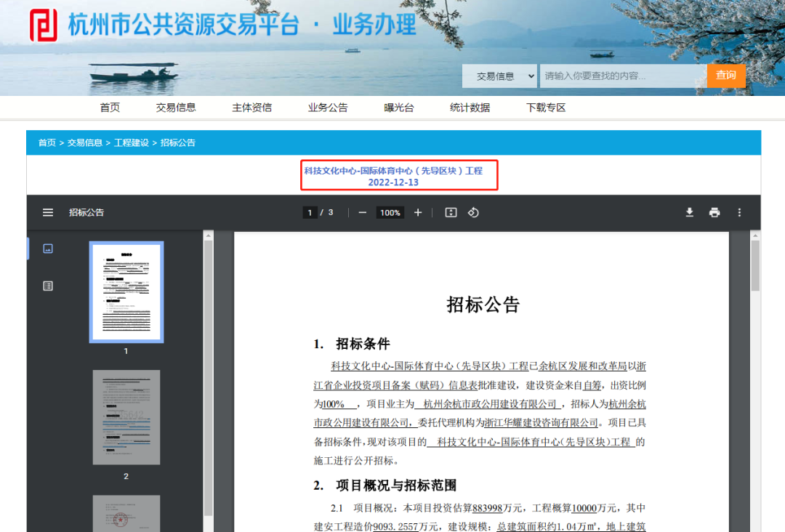
Task: Open the PDF more actions menu
Action: 739,213
